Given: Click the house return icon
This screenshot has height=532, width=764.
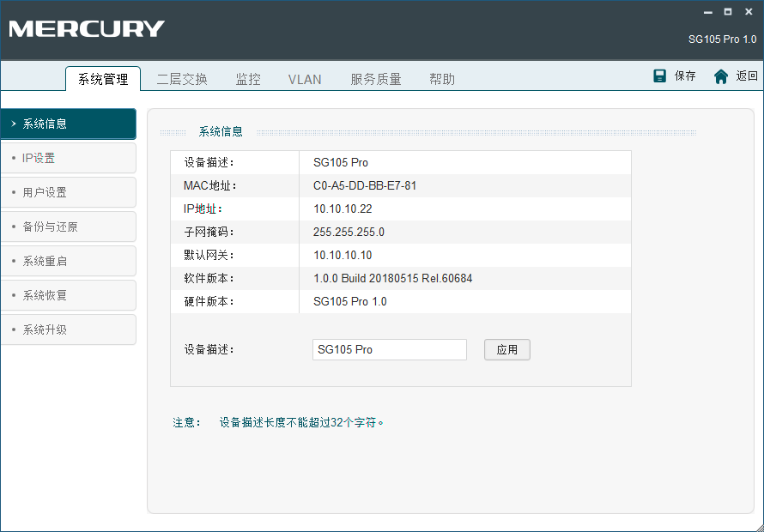Looking at the screenshot, I should pos(721,76).
